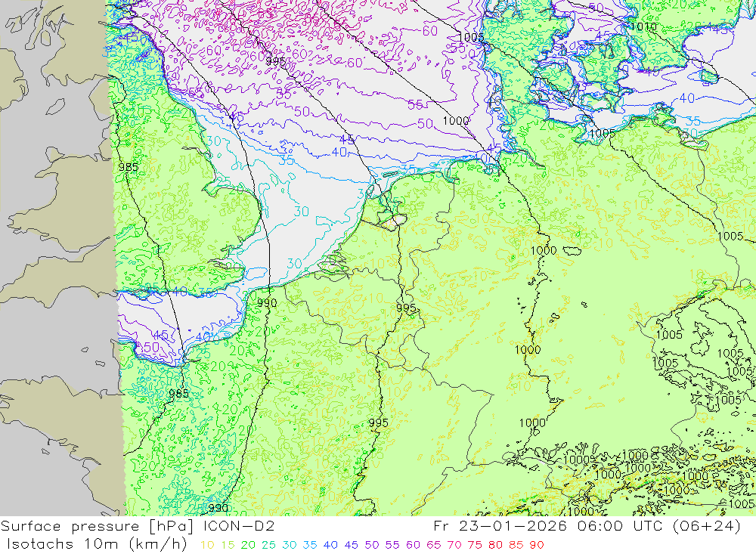Select value 75 in the isotachs legend
Image resolution: width=756 pixels, height=554 pixels.
475,546
